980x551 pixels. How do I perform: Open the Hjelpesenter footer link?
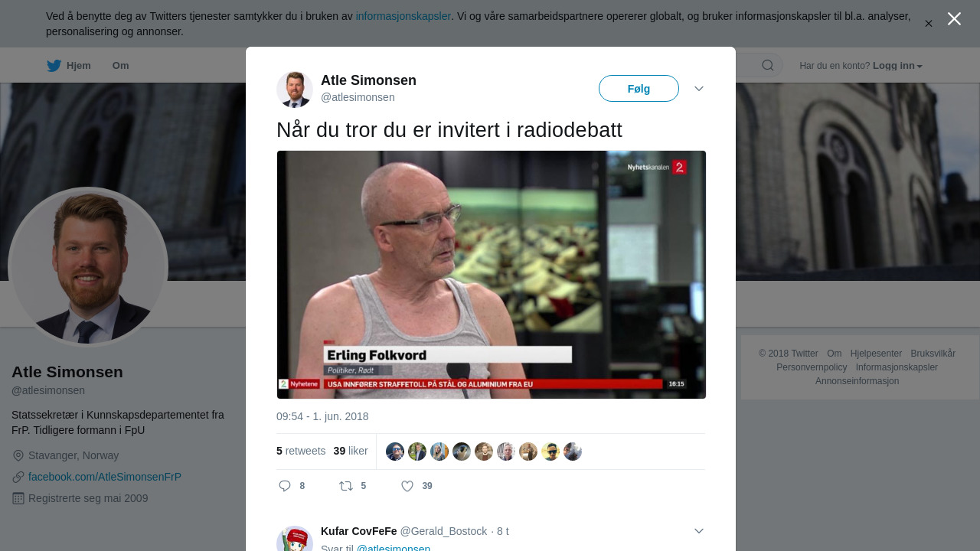point(876,354)
